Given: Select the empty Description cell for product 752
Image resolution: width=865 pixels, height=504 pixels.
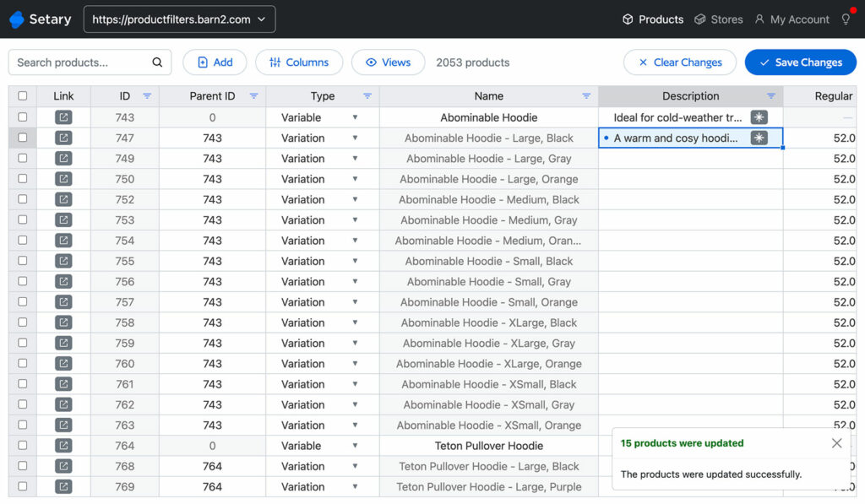Looking at the screenshot, I should click(x=691, y=199).
